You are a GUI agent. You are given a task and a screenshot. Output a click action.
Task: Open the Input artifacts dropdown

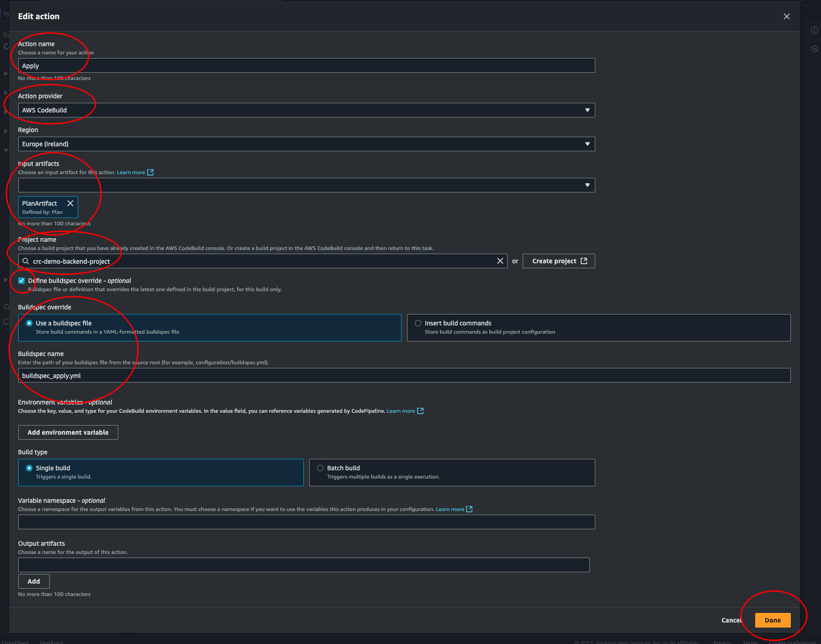click(306, 185)
